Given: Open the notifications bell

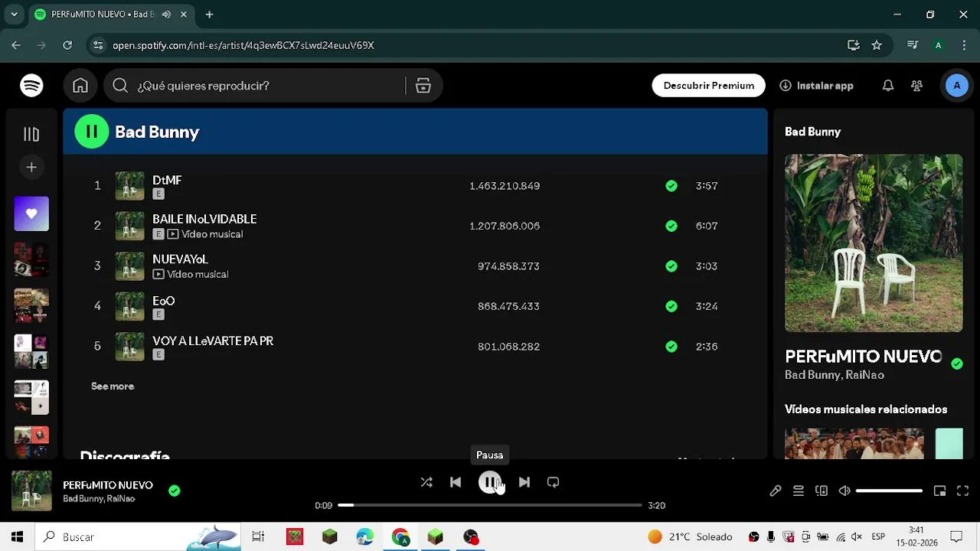Looking at the screenshot, I should [x=888, y=86].
